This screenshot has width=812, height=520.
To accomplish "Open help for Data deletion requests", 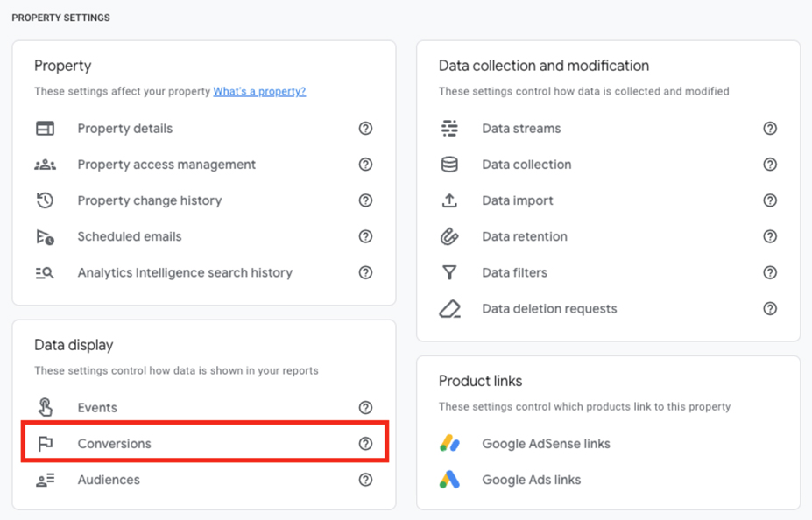I will click(770, 309).
